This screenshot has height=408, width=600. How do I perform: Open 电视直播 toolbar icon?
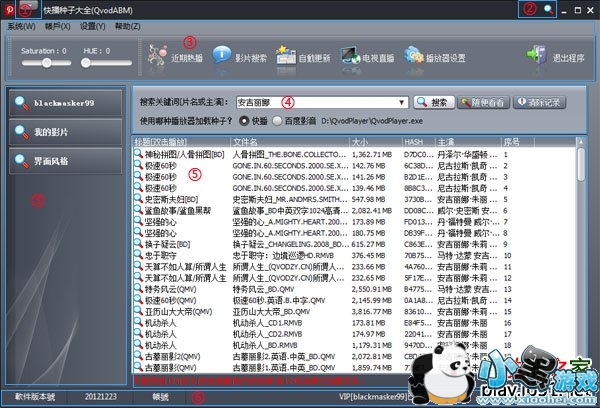point(350,56)
